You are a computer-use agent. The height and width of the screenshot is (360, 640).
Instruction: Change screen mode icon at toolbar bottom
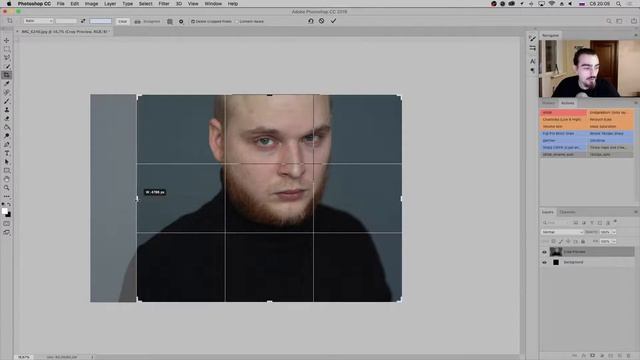7,232
